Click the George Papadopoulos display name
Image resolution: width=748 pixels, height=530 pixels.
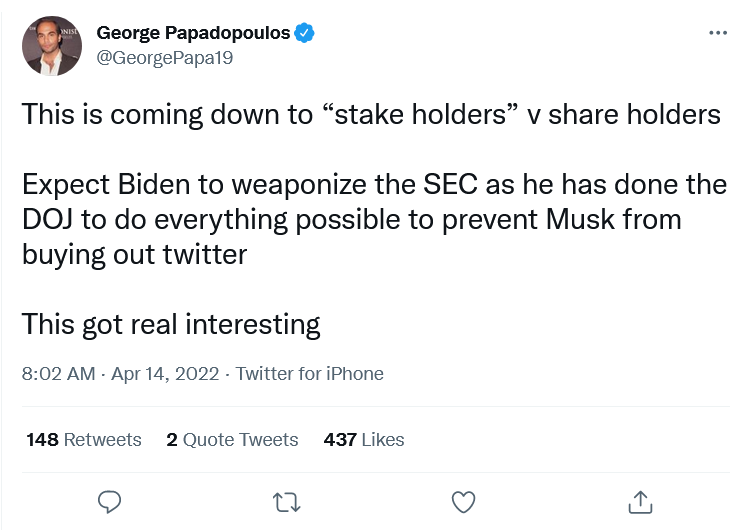click(x=193, y=33)
